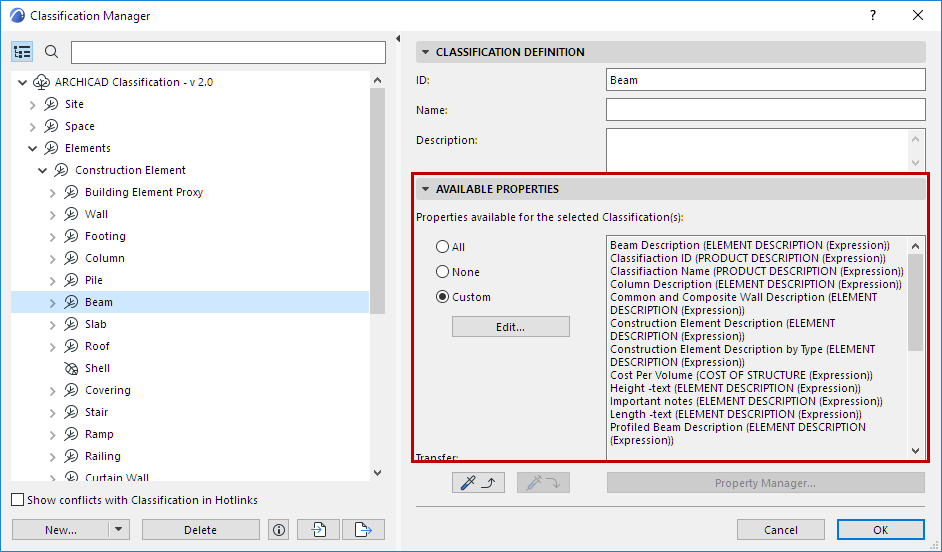
Task: Click the Stair classification icon
Action: click(x=71, y=412)
